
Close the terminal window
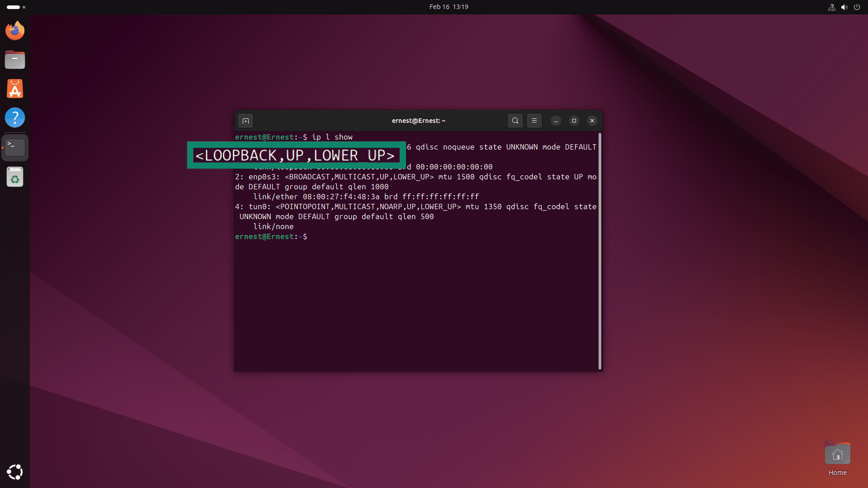(x=592, y=121)
